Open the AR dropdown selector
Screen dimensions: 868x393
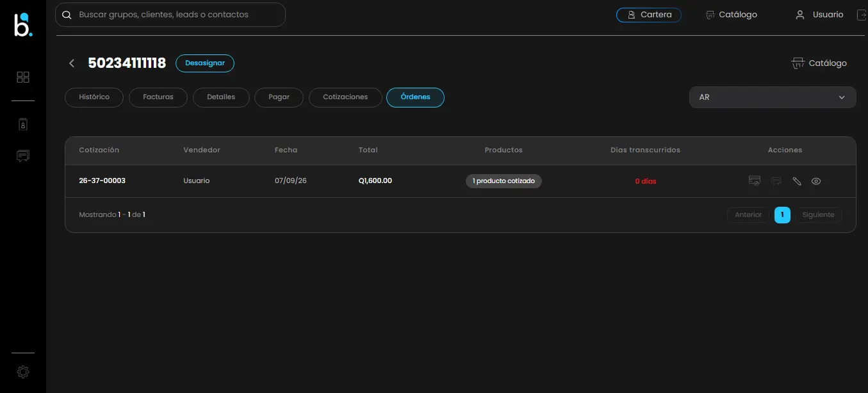773,97
